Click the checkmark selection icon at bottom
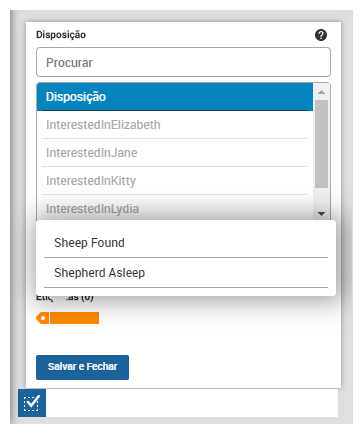Viewport: 361px width, 433px height. pyautogui.click(x=32, y=403)
